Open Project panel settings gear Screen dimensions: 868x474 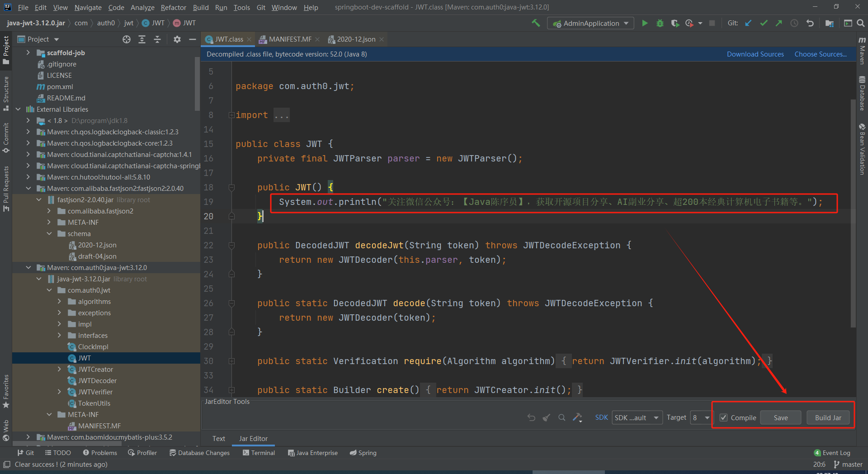[177, 39]
